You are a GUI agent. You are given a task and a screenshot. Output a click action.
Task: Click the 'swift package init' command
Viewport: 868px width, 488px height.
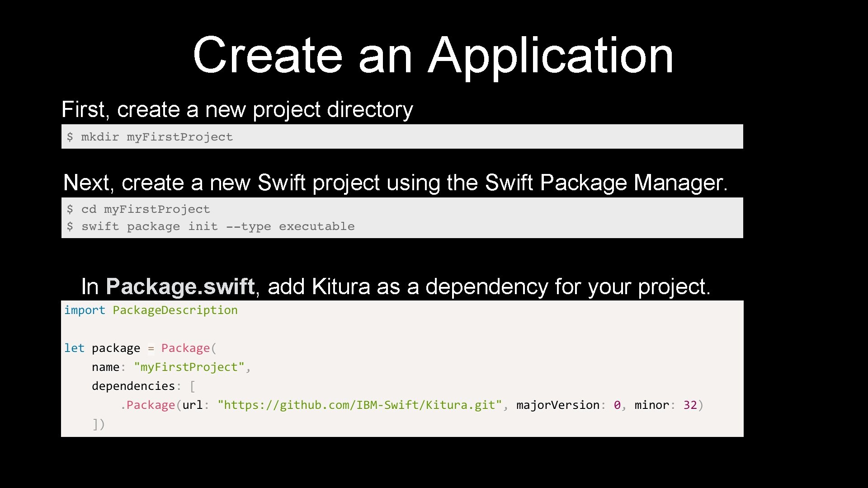(149, 226)
